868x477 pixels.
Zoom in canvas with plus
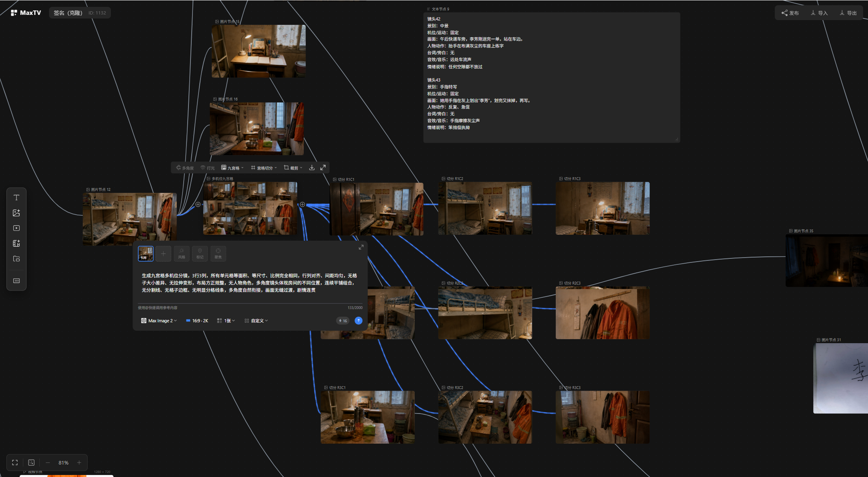79,463
